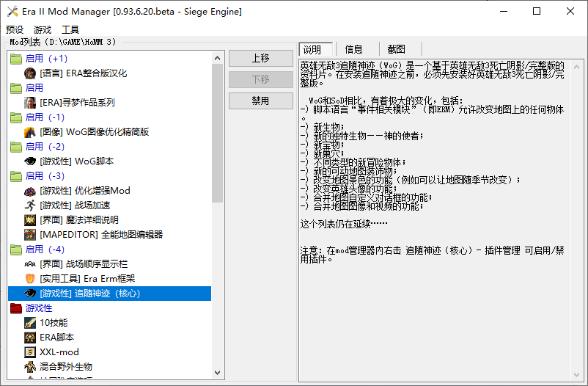588x386 pixels.
Task: Click the 下移 button
Action: 260,79
